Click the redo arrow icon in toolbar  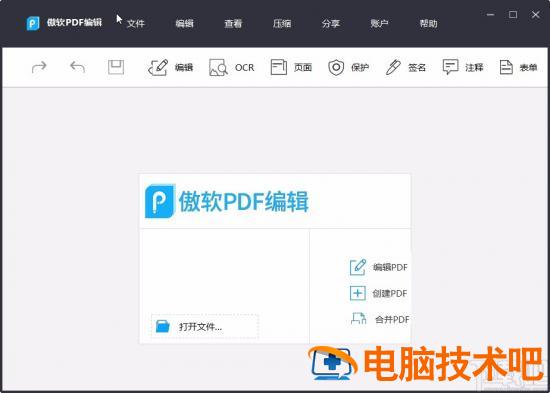pos(39,67)
